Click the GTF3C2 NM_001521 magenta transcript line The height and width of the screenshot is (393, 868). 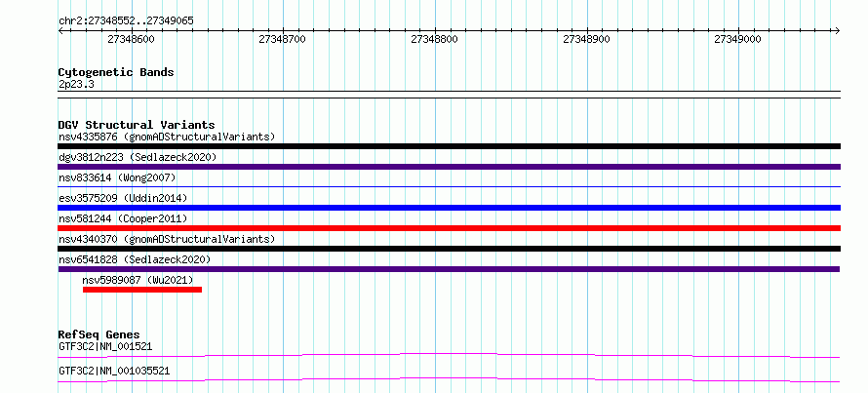449,355
